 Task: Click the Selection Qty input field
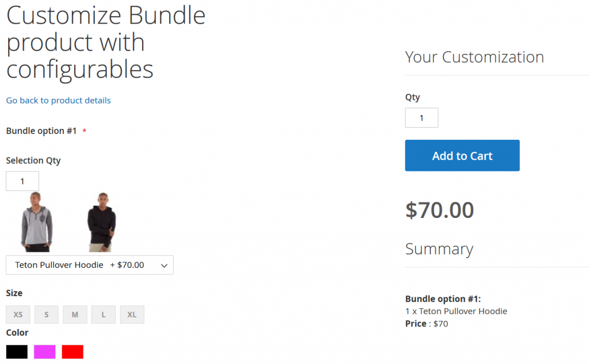click(22, 181)
